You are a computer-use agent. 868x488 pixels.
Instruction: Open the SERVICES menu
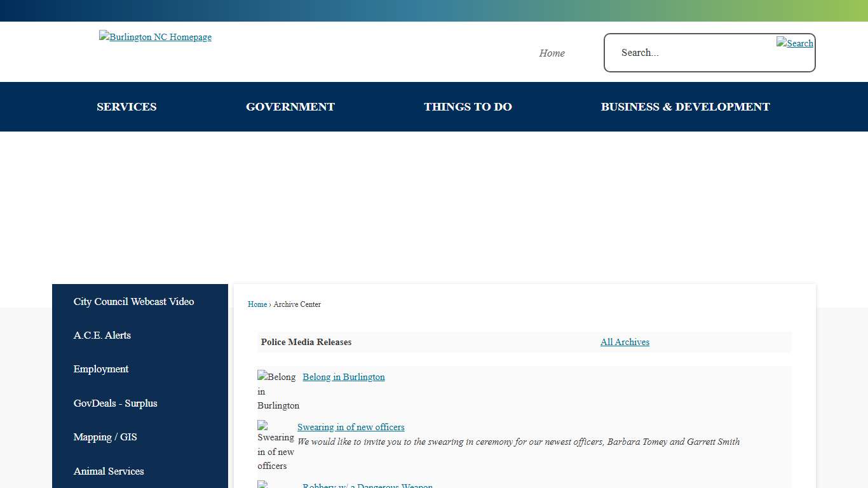[x=126, y=107]
